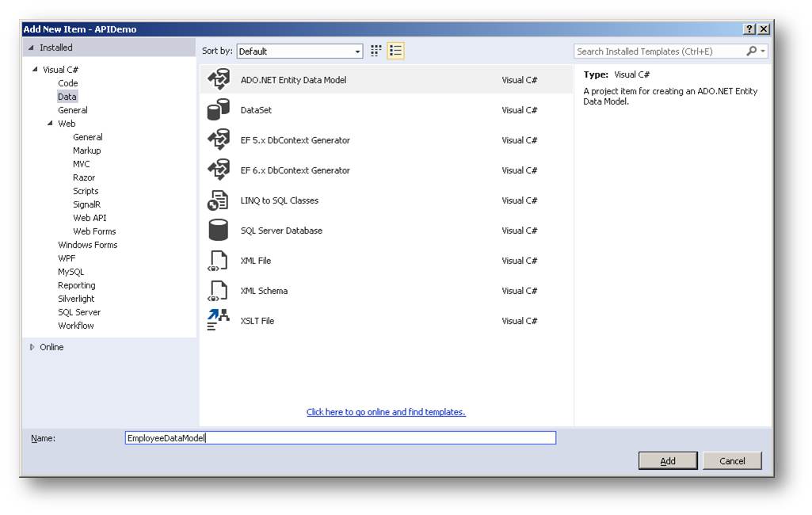Click the Online section label
The width and height of the screenshot is (812, 515).
[51, 347]
